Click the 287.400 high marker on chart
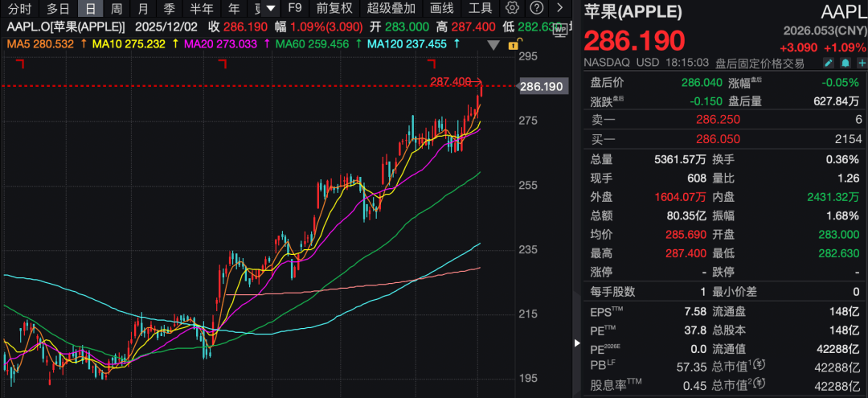The height and width of the screenshot is (398, 868). pos(450,82)
